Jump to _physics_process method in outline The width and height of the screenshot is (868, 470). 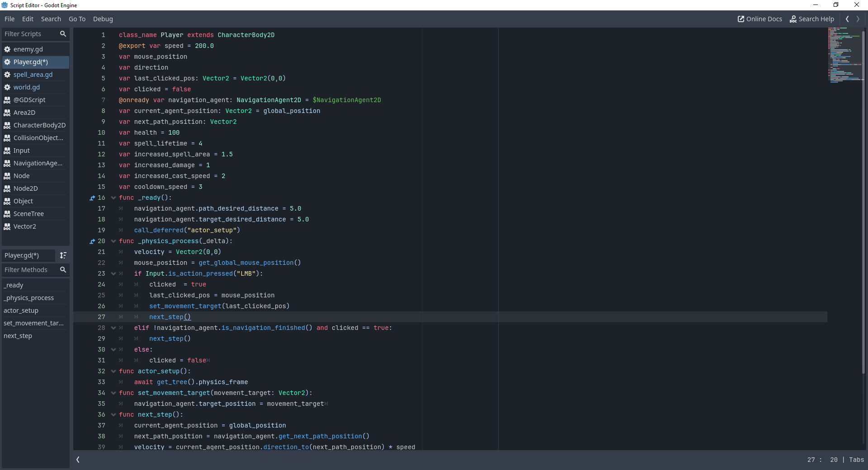click(x=35, y=298)
